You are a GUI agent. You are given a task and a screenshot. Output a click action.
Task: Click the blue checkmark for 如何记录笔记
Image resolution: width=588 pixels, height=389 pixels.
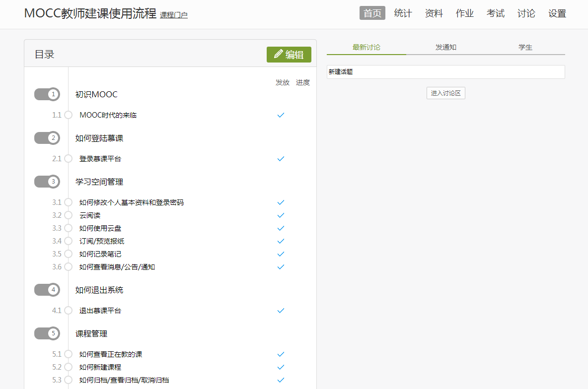click(x=281, y=254)
